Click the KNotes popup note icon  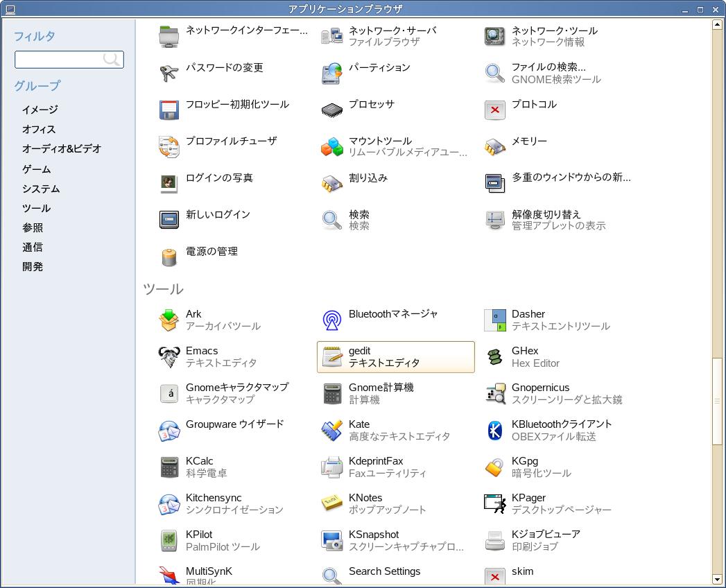click(x=332, y=504)
